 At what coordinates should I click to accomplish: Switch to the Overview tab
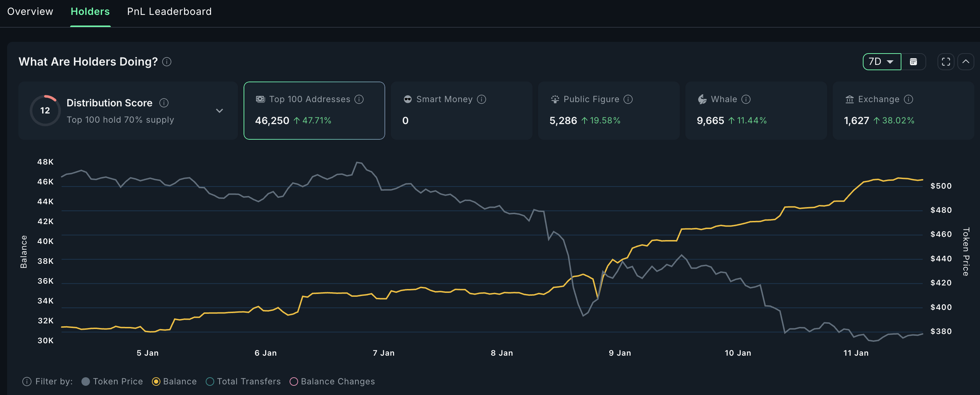point(30,11)
